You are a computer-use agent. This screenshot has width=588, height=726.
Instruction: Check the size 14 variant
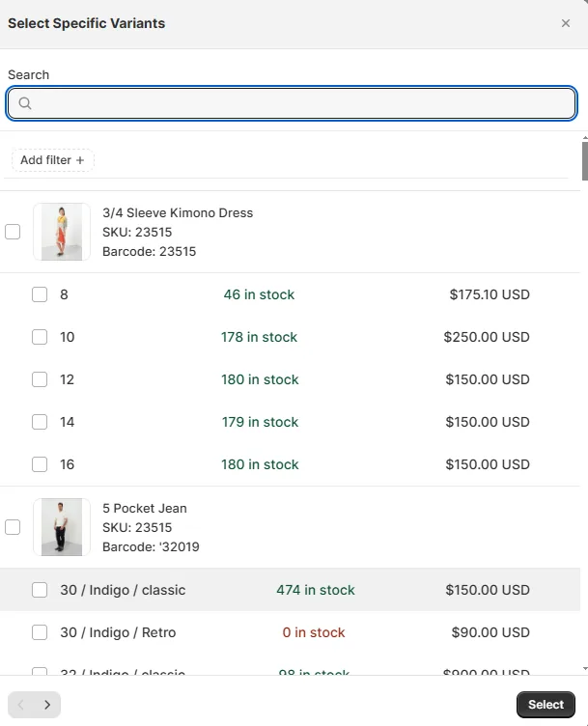tap(40, 422)
